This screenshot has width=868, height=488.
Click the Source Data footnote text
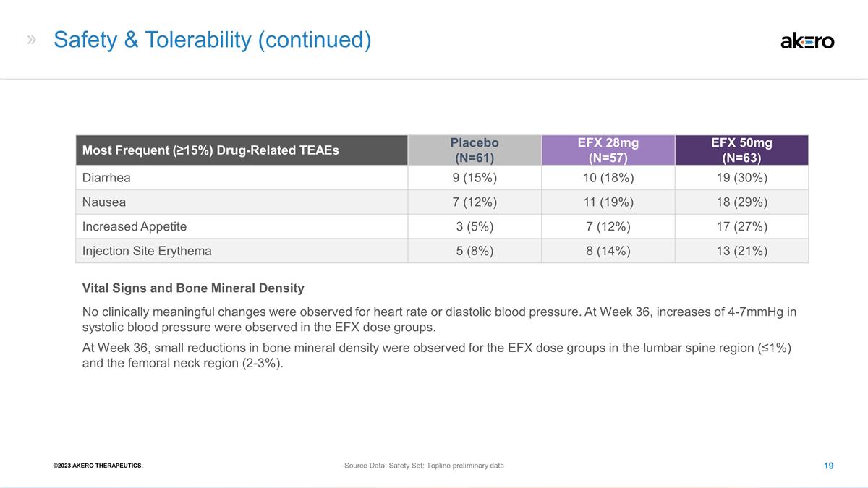(x=425, y=466)
